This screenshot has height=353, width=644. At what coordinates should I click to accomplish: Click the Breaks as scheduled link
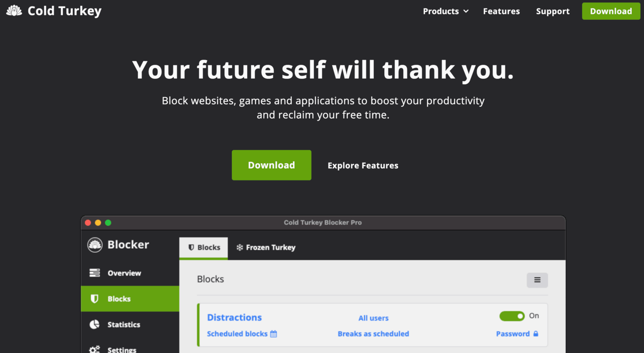coord(373,334)
